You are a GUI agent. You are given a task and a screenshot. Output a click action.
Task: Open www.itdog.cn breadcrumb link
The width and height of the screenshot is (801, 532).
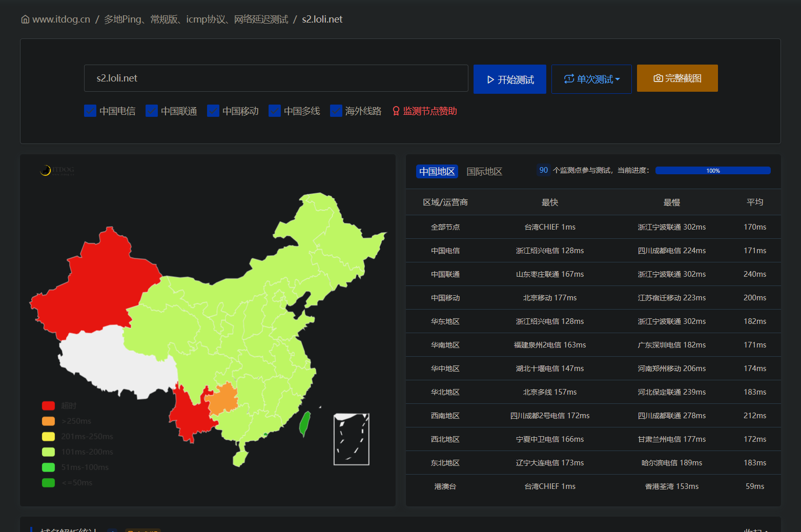point(61,19)
